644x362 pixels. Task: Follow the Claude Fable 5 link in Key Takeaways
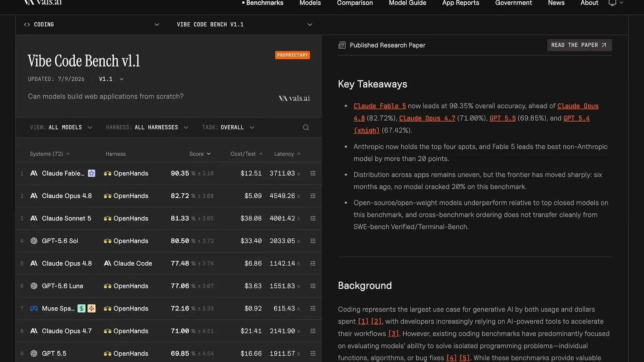tap(380, 106)
